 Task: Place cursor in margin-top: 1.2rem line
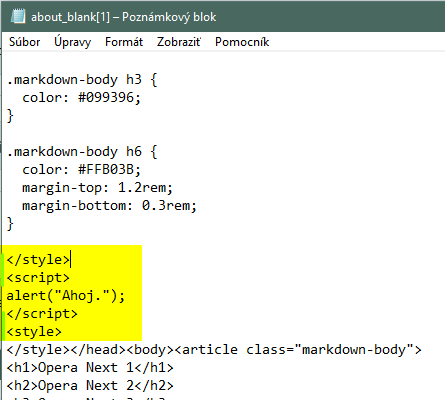97,188
